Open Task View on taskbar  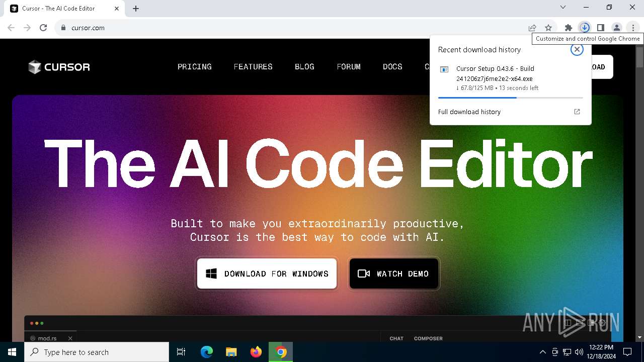pyautogui.click(x=181, y=352)
